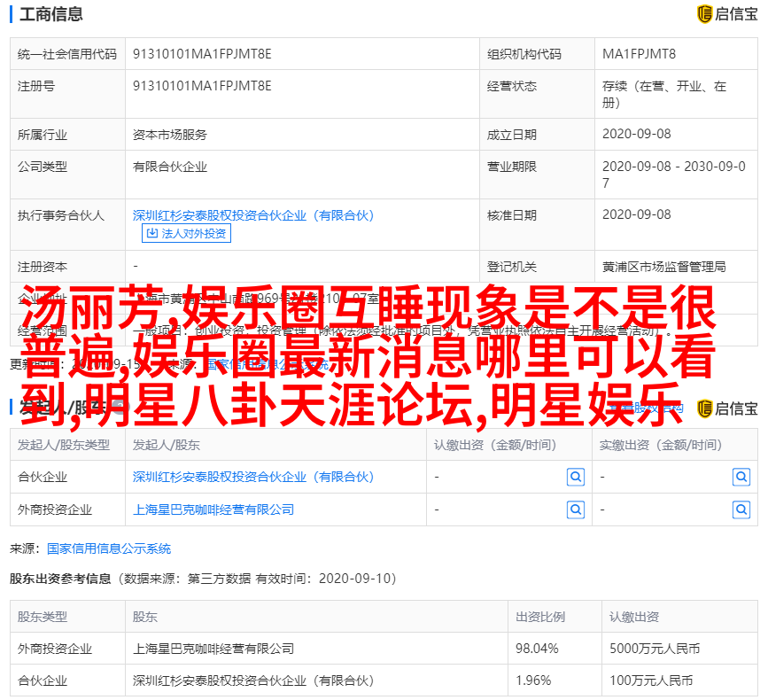Click the 启信宝 logo in the shareholder section header
This screenshot has width=768, height=700.
click(727, 408)
